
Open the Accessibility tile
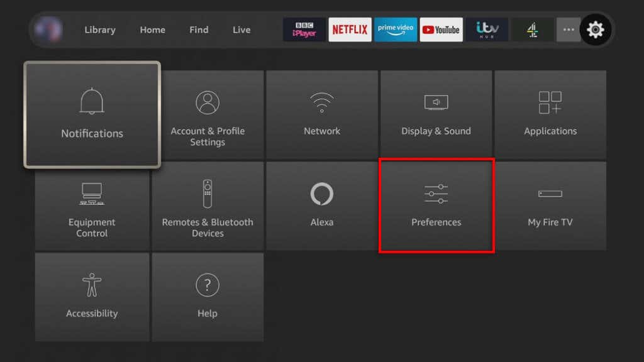92,297
